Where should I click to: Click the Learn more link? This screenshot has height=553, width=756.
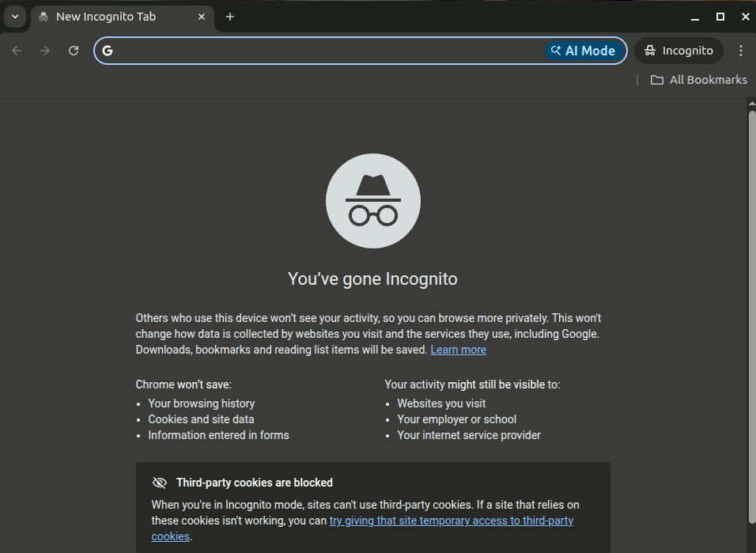[x=458, y=350]
